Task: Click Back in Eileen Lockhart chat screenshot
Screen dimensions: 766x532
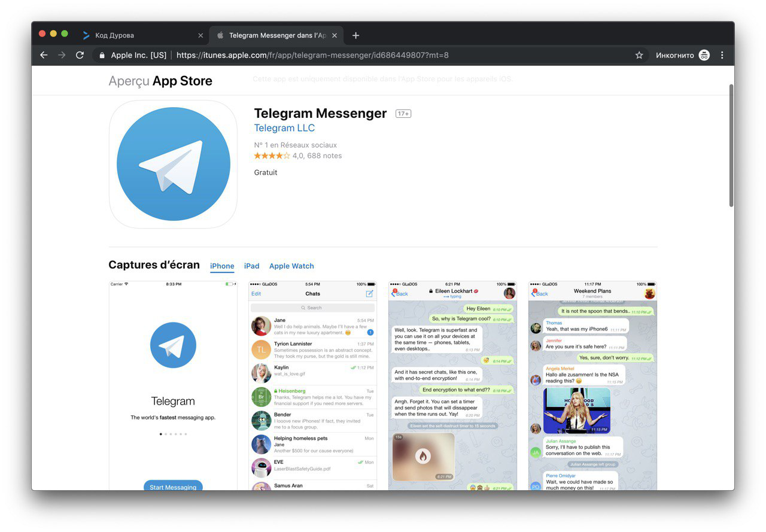Action: [x=400, y=293]
